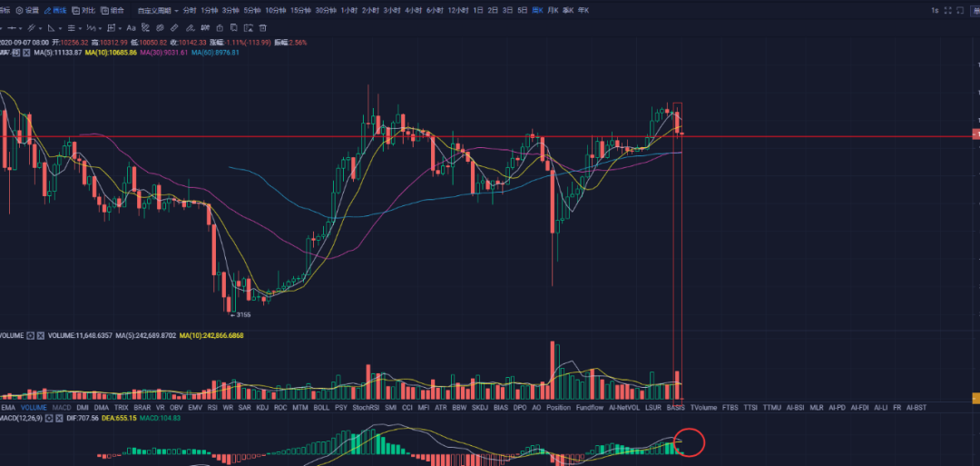Switch to the 月K monthly chart

pyautogui.click(x=553, y=10)
